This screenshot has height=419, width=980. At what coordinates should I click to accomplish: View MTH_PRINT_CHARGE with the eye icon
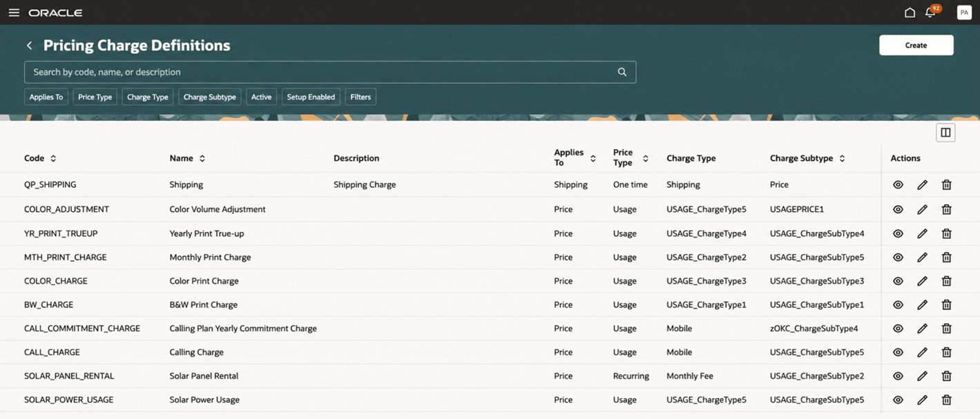click(898, 257)
